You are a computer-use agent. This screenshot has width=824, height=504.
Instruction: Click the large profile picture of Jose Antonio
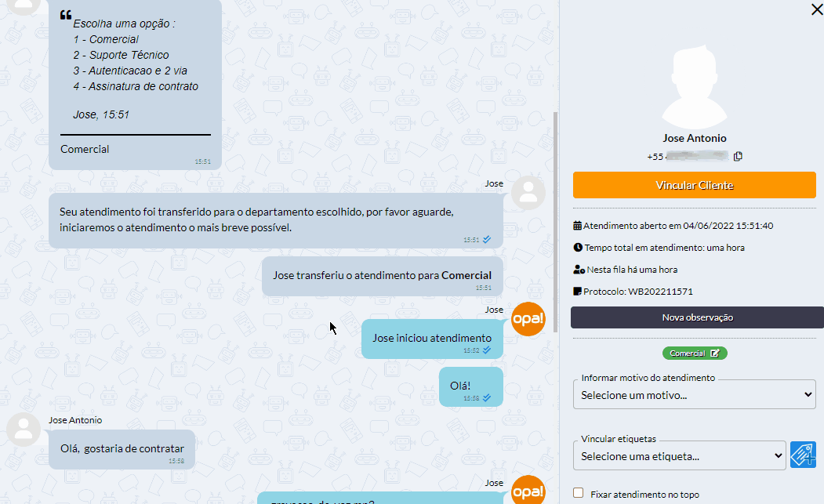tap(694, 87)
